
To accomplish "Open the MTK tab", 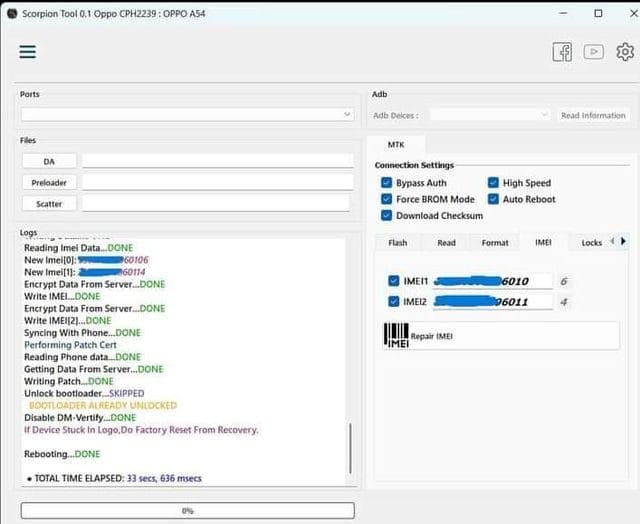I will [x=396, y=145].
